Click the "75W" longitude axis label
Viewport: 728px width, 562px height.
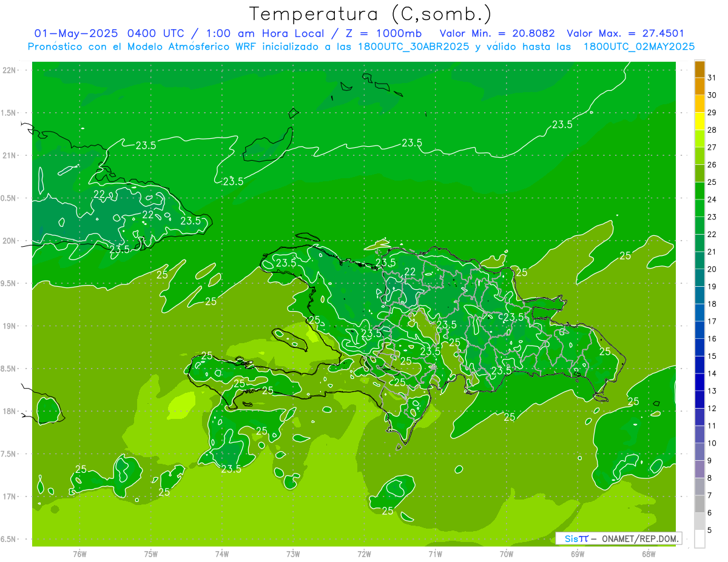(x=151, y=554)
